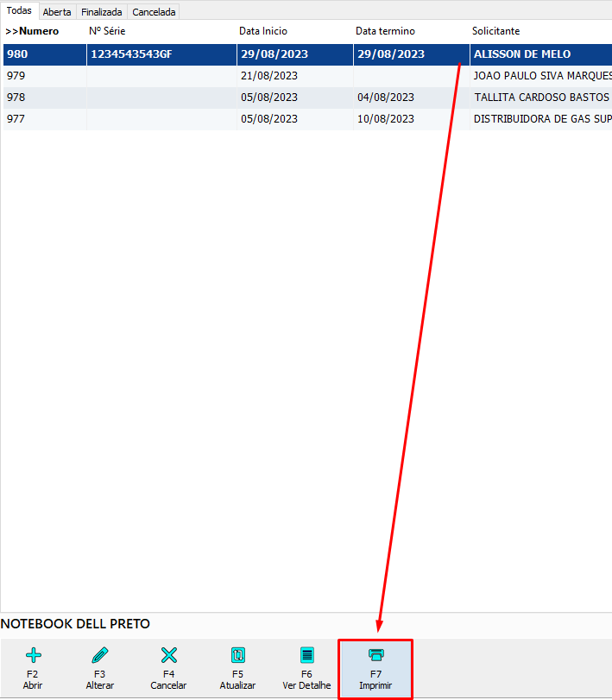Click the F5 Atualizar refresh icon
Screen dimensions: 612x700
237,655
